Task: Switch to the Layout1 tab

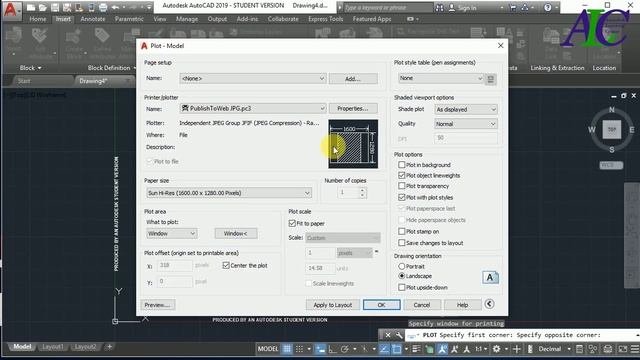Action: [x=53, y=347]
